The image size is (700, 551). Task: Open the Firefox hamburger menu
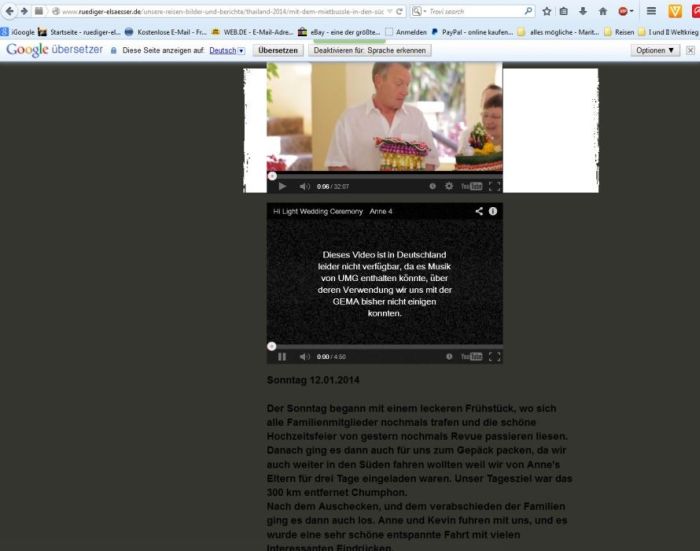(x=651, y=11)
